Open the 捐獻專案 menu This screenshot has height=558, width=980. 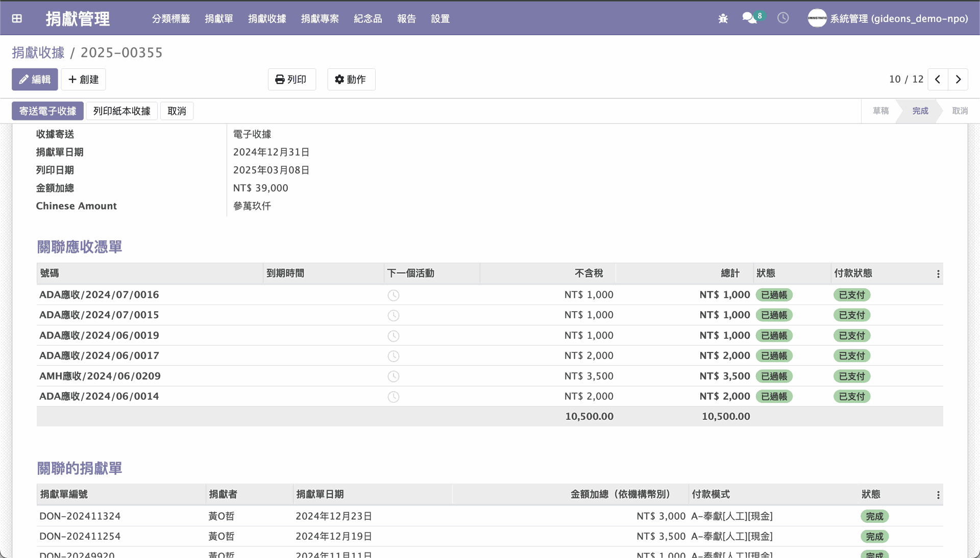320,19
